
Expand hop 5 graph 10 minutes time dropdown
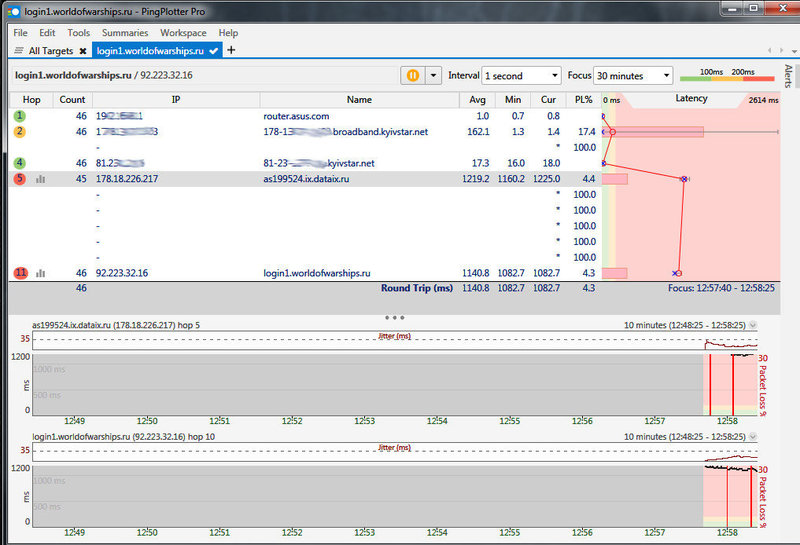(x=753, y=325)
